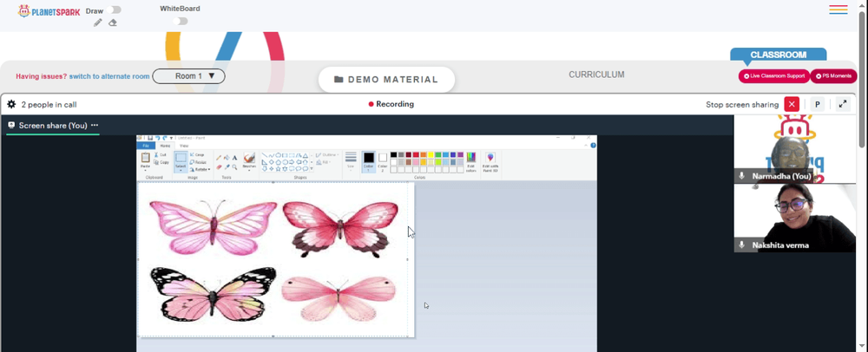868x352 pixels.
Task: Select the Magnifier tool in Paint
Action: pos(234,166)
